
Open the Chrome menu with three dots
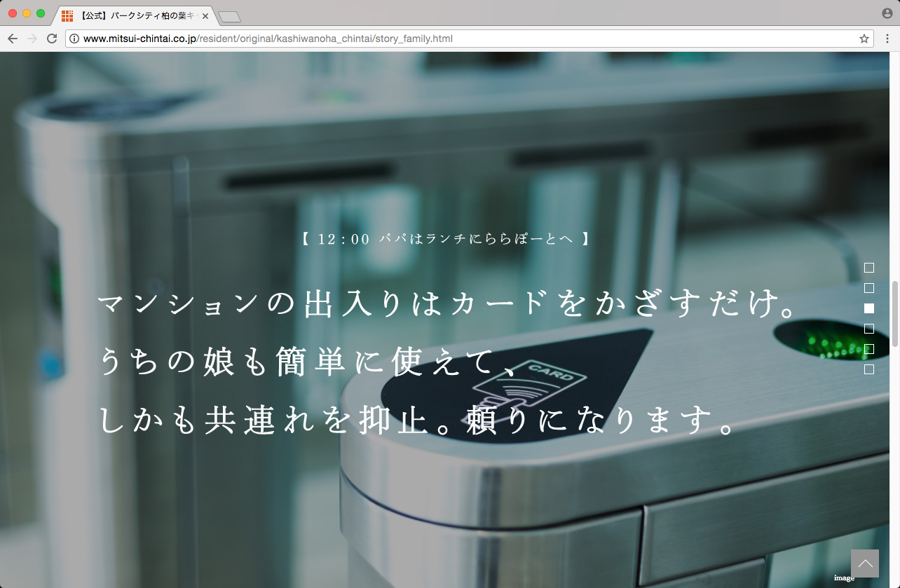tap(887, 39)
